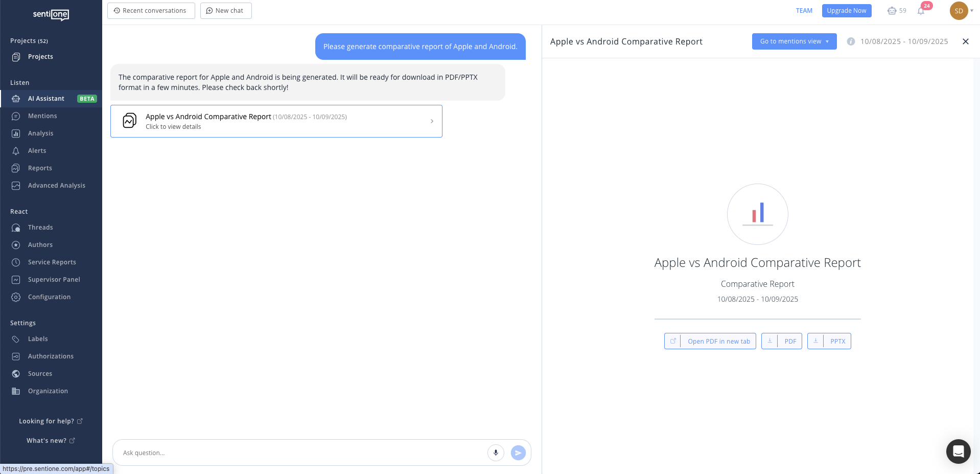Click the SentiOne logo

pyautogui.click(x=51, y=15)
